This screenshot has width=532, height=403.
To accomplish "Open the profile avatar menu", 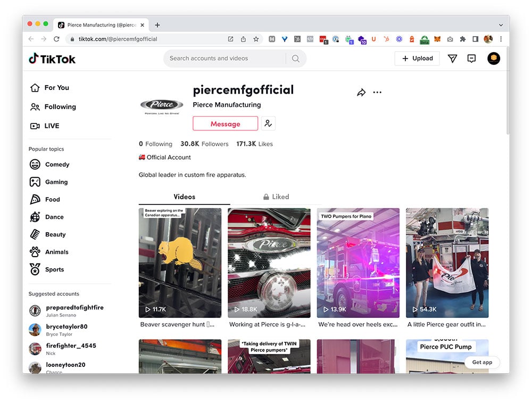I will coord(493,59).
